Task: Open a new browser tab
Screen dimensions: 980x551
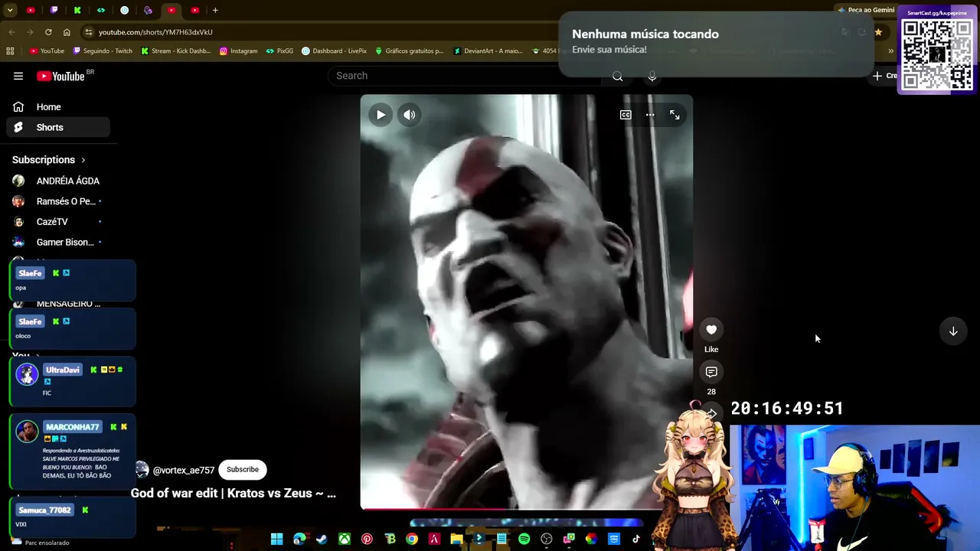Action: click(215, 10)
